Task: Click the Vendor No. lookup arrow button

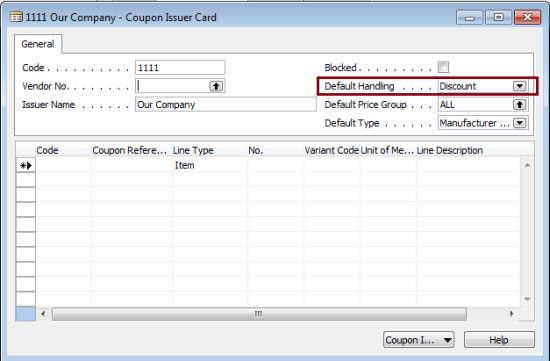Action: coord(216,86)
